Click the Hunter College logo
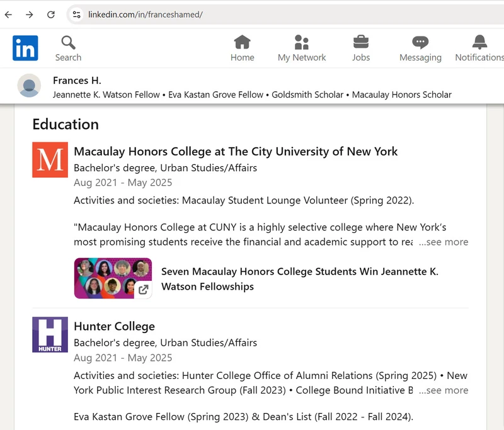Screen dimensions: 504x430 coord(50,335)
